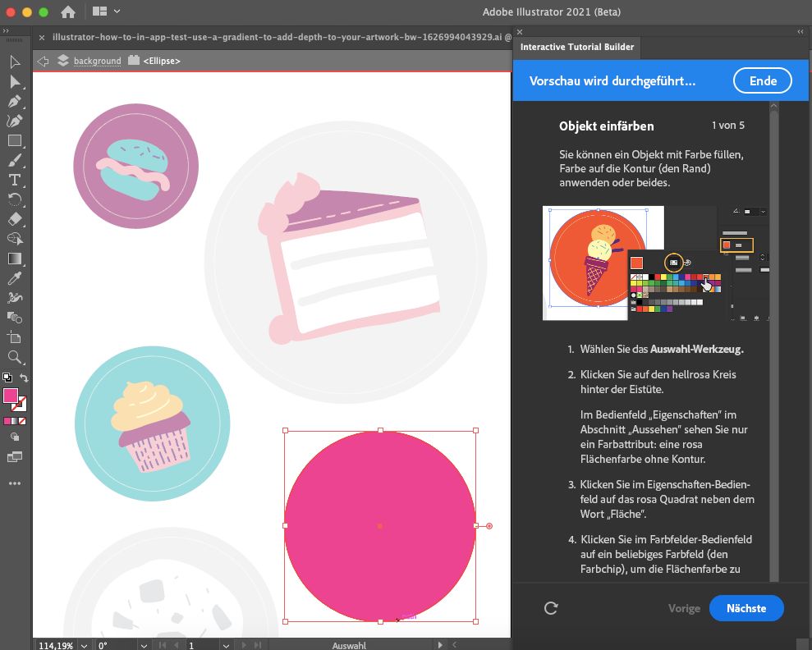This screenshot has width=812, height=650.
Task: Select the Type tool
Action: [15, 180]
